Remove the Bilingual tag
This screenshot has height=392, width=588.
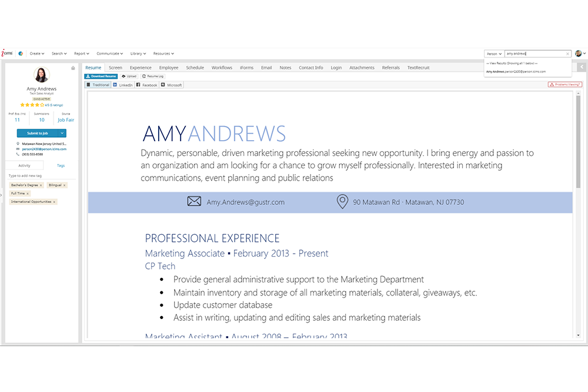click(x=64, y=185)
